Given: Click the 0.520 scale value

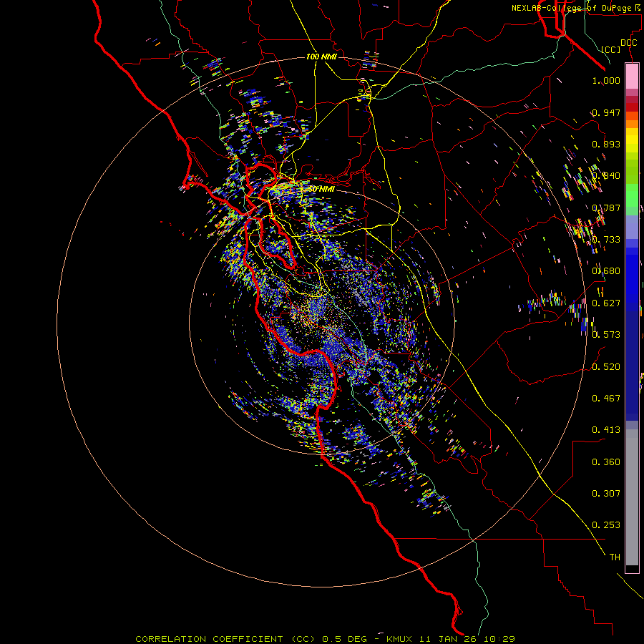Looking at the screenshot, I should point(606,366).
